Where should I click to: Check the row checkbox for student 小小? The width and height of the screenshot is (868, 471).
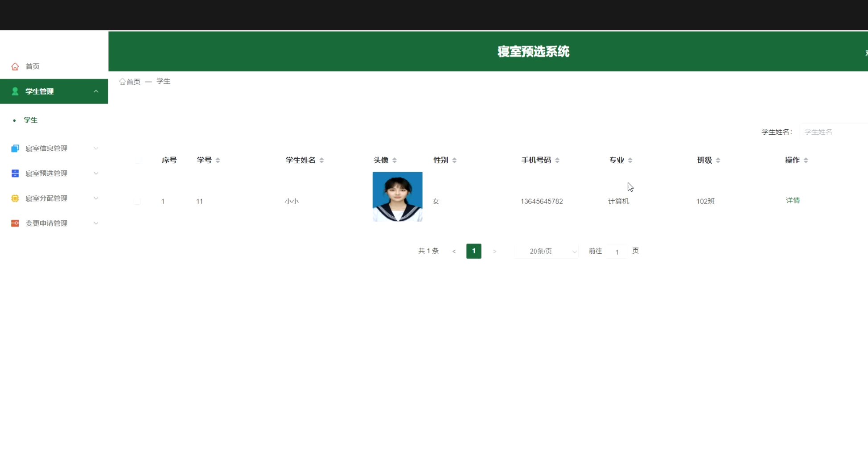tap(137, 201)
